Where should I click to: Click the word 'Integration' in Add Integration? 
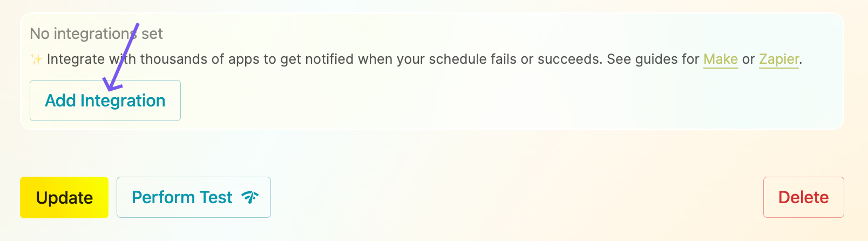coord(123,101)
